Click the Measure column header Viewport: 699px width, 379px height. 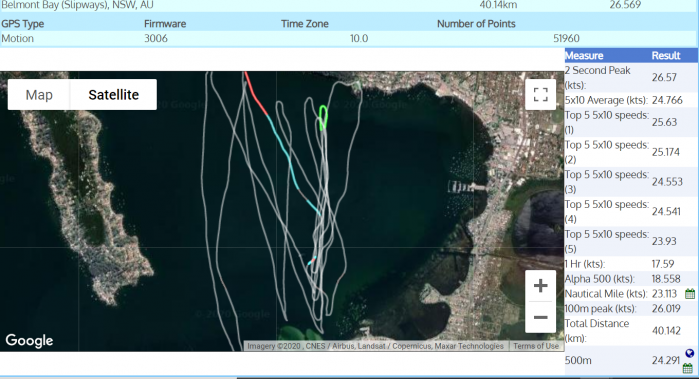point(584,56)
